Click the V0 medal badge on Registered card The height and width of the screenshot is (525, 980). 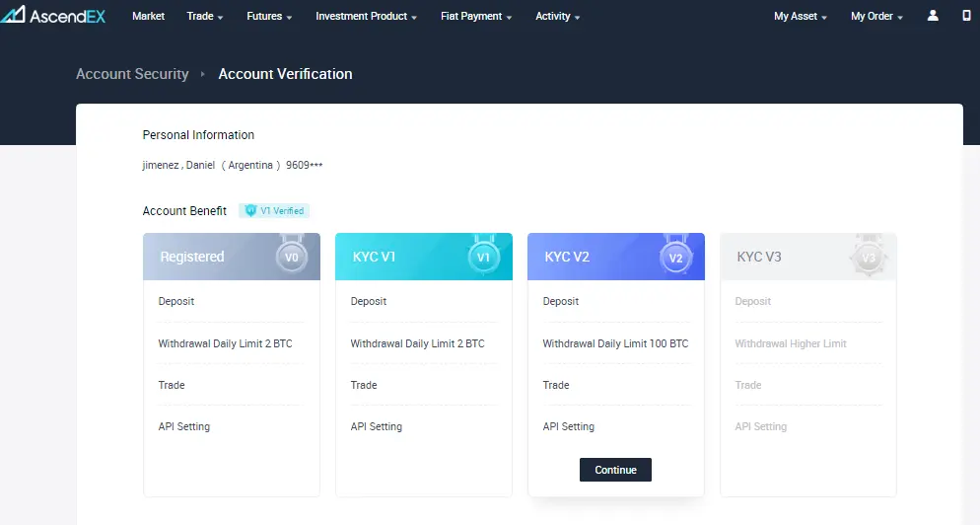[x=292, y=256]
